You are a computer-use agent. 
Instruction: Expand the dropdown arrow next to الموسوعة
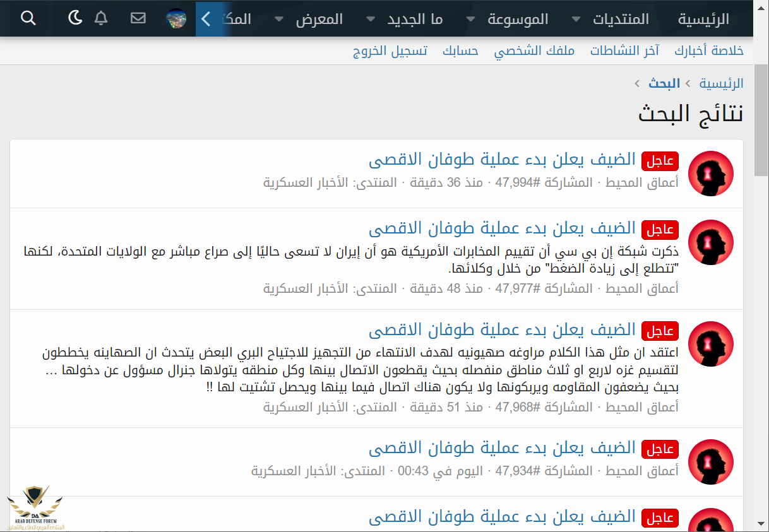click(471, 20)
